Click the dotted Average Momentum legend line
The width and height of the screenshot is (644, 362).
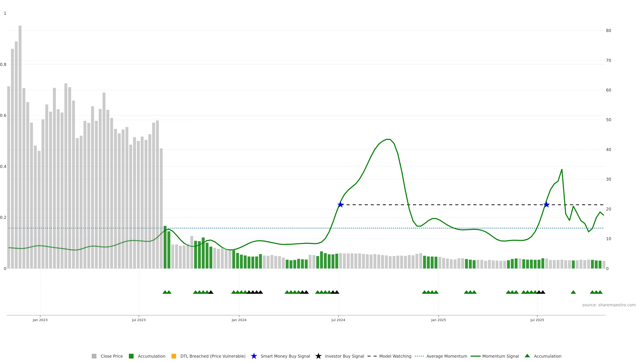pos(419,356)
